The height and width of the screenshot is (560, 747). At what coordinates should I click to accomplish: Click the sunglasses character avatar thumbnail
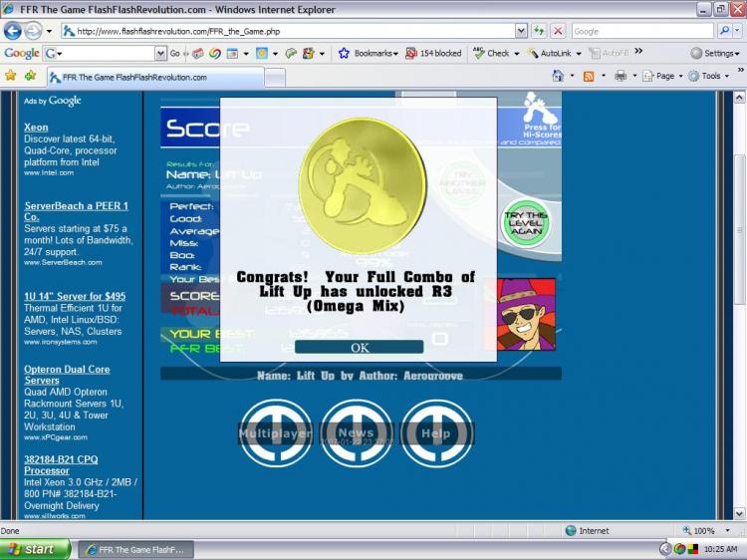pos(526,315)
